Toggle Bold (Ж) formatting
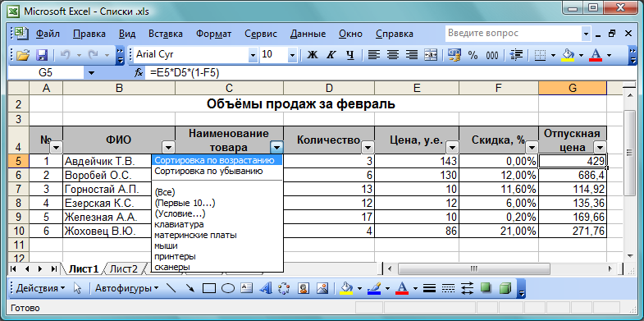 point(313,55)
